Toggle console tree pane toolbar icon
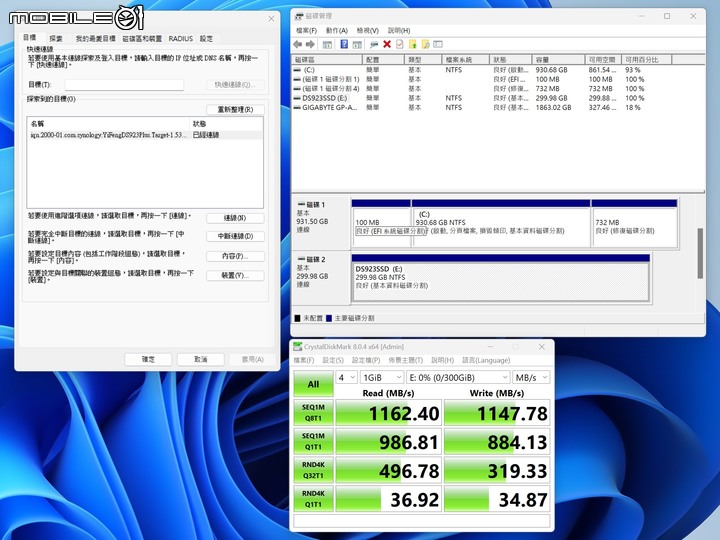 [327, 45]
